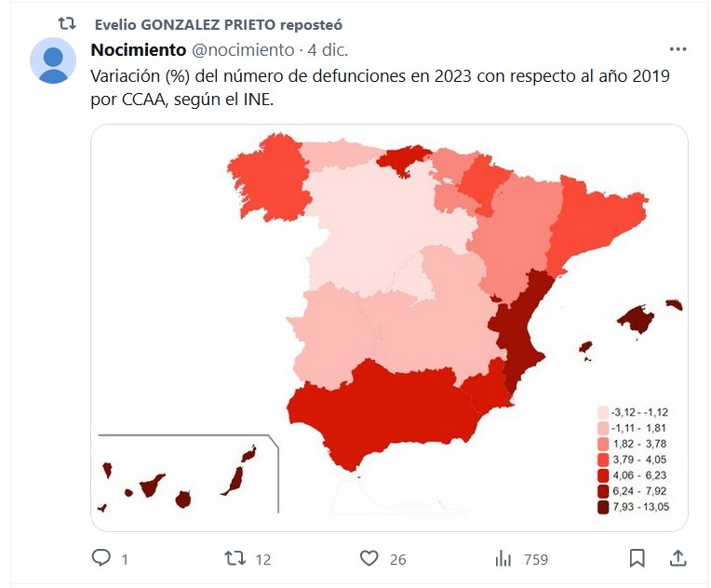The width and height of the screenshot is (711, 588).
Task: Click the lightest legend swatch -3,12 to -1,12
Action: click(x=603, y=412)
